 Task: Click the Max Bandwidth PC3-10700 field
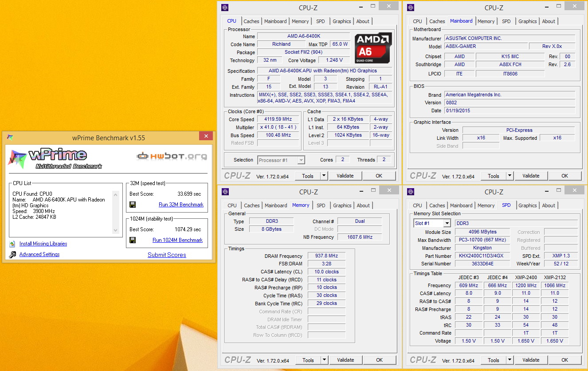(482, 240)
